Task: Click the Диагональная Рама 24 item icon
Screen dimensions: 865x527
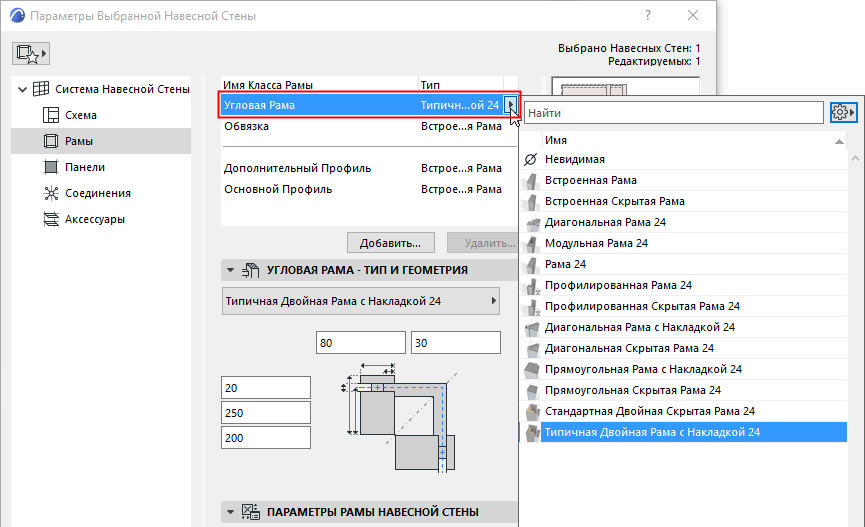Action: [x=532, y=222]
